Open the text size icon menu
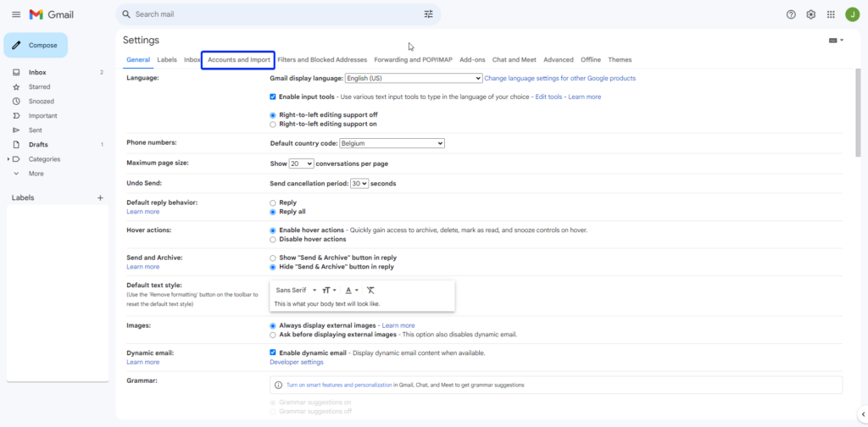This screenshot has width=868, height=427. tap(329, 290)
